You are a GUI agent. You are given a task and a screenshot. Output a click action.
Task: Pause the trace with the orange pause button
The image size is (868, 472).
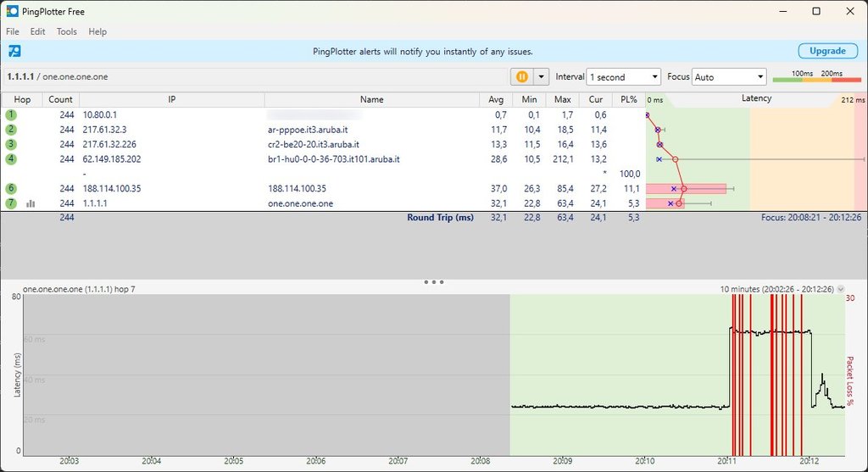(x=521, y=77)
